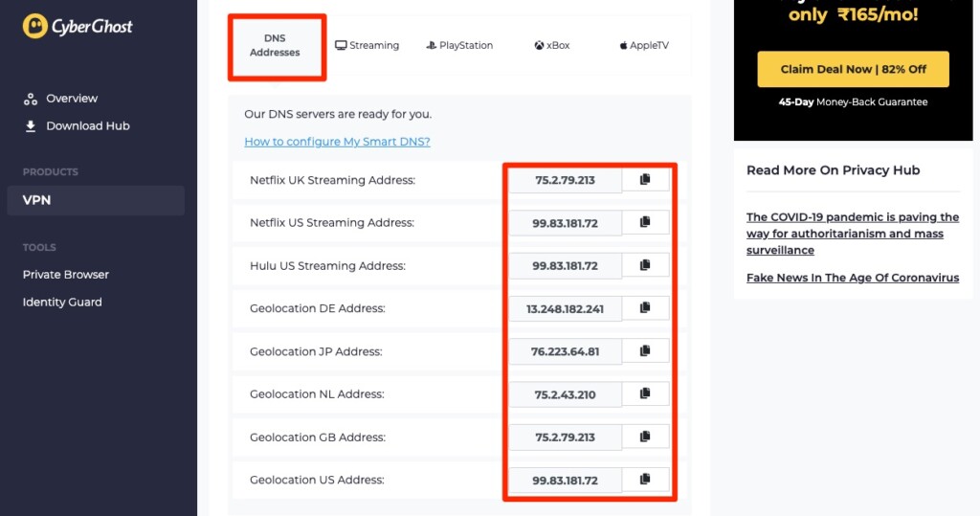
Task: Click Claim Deal Now 82% Off button
Action: pos(853,70)
